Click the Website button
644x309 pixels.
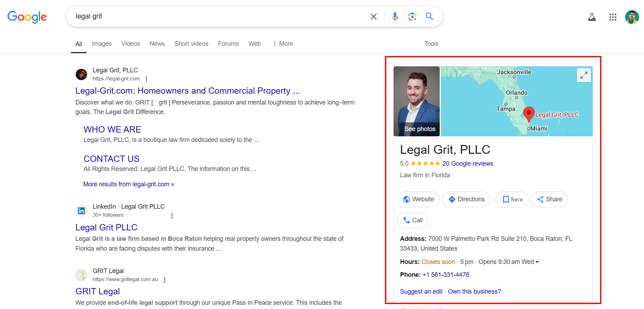[418, 199]
